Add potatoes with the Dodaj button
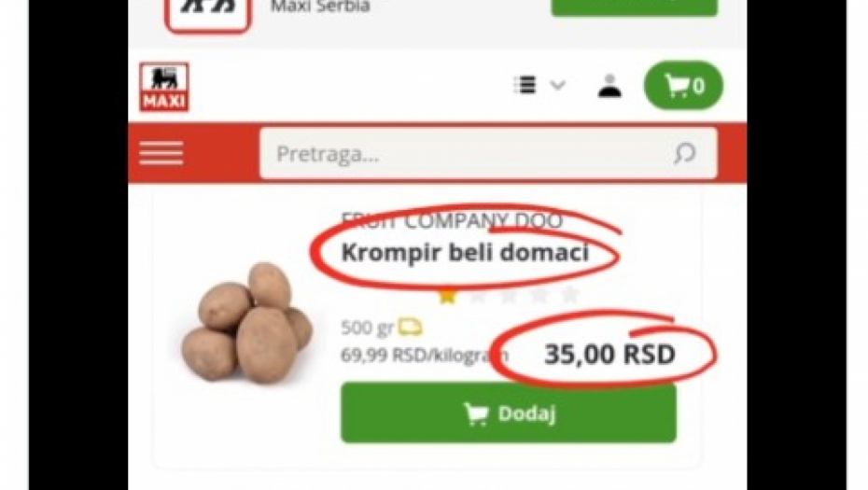The height and width of the screenshot is (490, 868). (x=508, y=413)
